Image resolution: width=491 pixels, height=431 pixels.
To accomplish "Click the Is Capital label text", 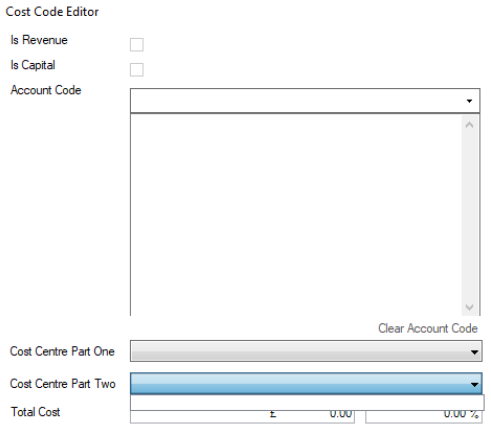I will coord(33,65).
